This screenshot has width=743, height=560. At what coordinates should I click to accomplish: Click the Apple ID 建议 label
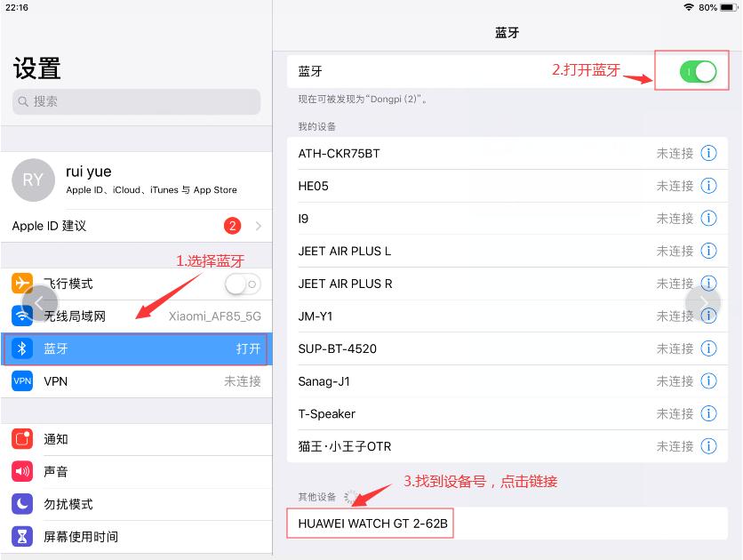click(49, 226)
